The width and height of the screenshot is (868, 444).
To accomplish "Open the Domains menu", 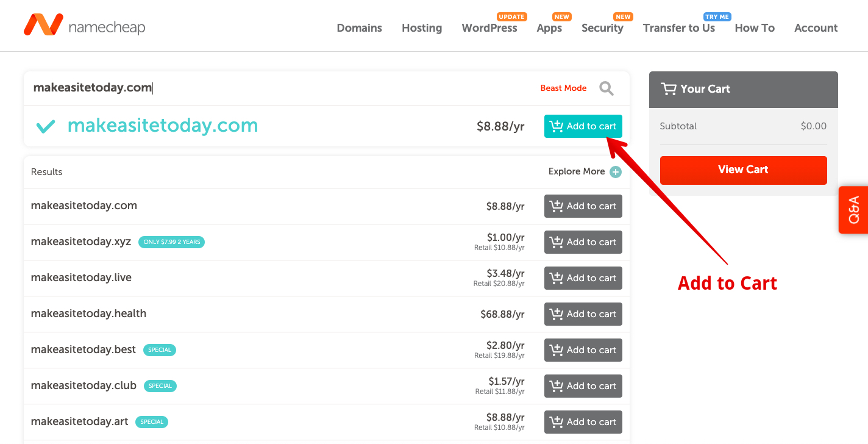I will (360, 28).
